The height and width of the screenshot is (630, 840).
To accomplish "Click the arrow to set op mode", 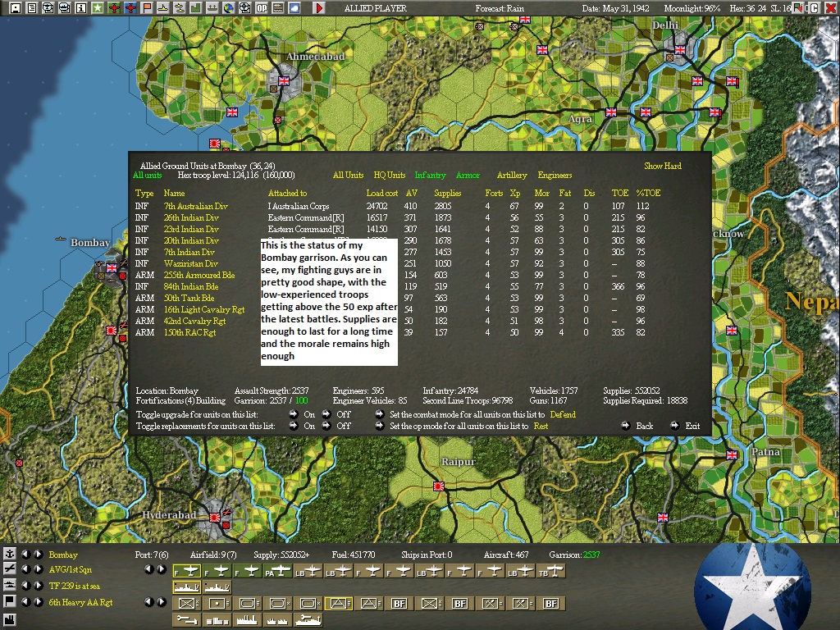I will click(379, 426).
